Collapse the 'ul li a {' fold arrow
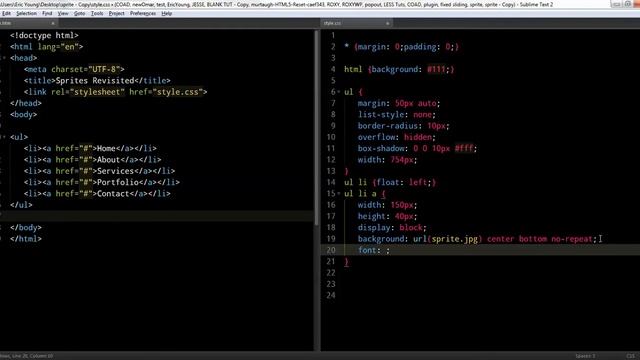This screenshot has width=640, height=360. pyautogui.click(x=339, y=194)
